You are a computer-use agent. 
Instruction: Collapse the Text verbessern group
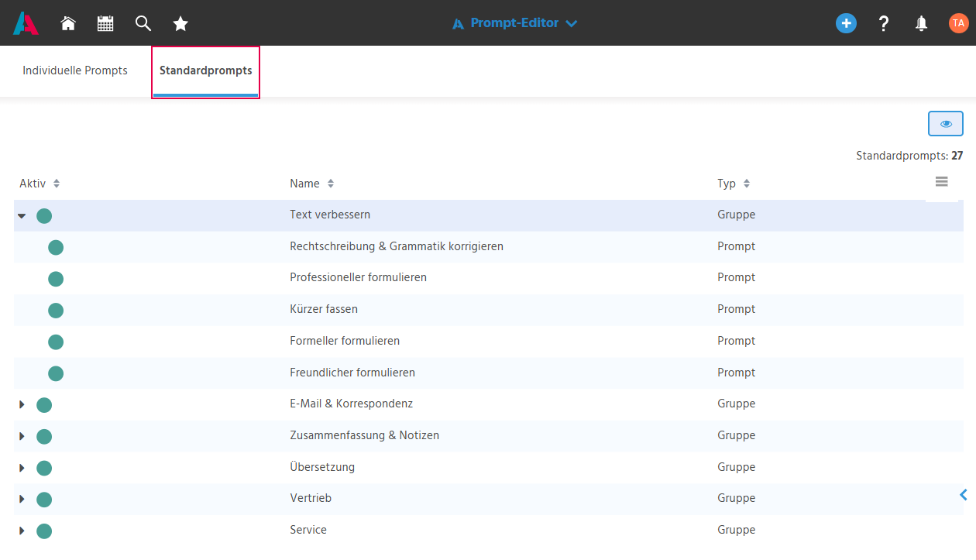(x=22, y=216)
